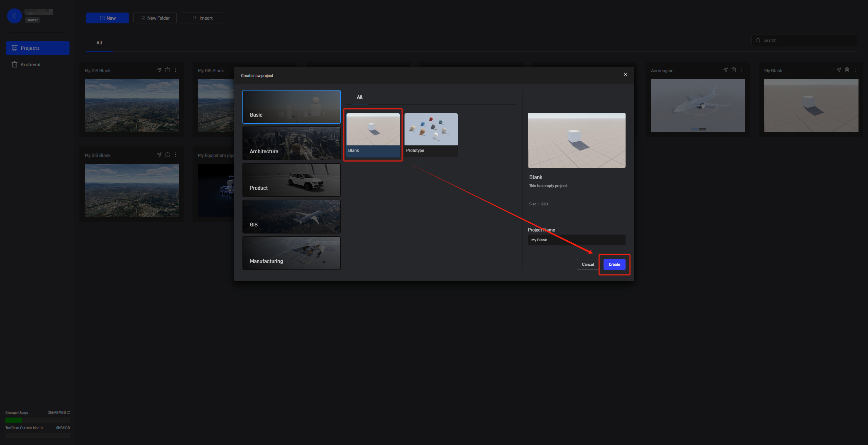Screen dimensions: 868x445
Task: Open more options on Aeroengine card
Action: click(742, 70)
